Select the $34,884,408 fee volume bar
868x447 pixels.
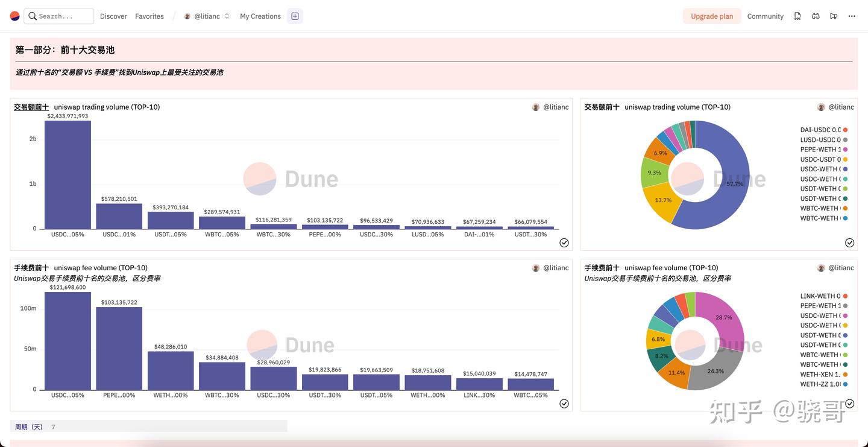tap(222, 376)
